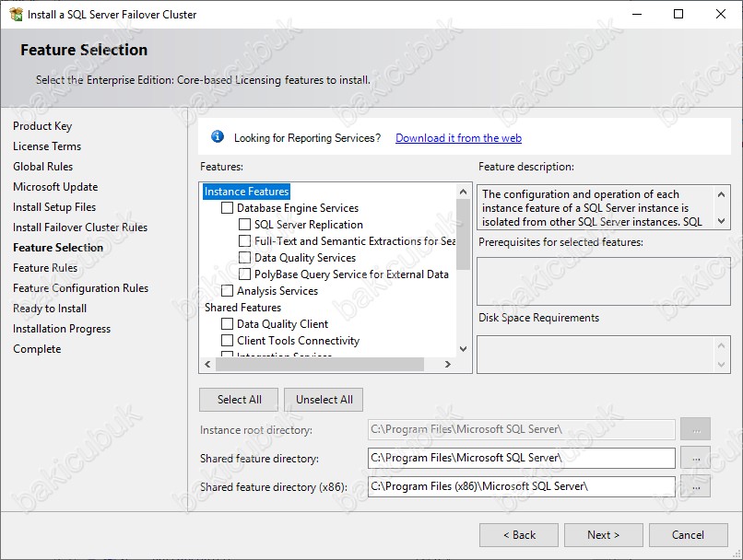Click the License Terms step
The width and height of the screenshot is (743, 560).
(47, 146)
